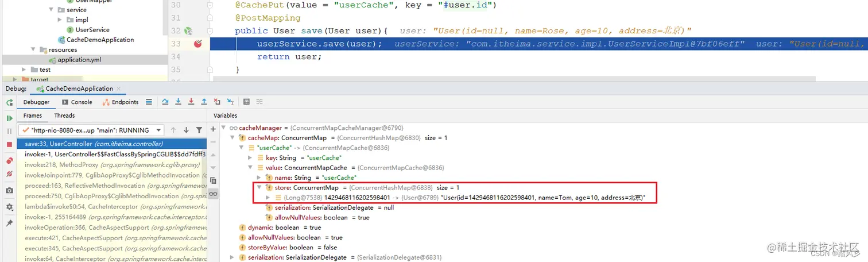Collapse the store: ConcurrentMap node
868x262 pixels.
tap(259, 187)
